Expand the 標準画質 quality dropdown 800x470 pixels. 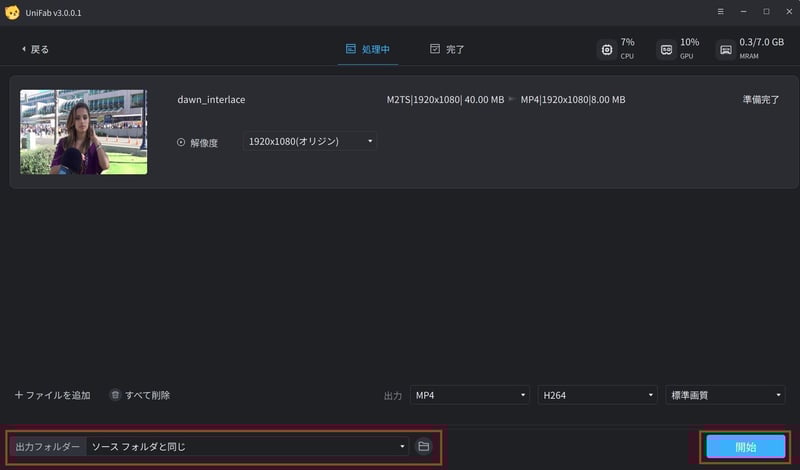click(x=725, y=395)
